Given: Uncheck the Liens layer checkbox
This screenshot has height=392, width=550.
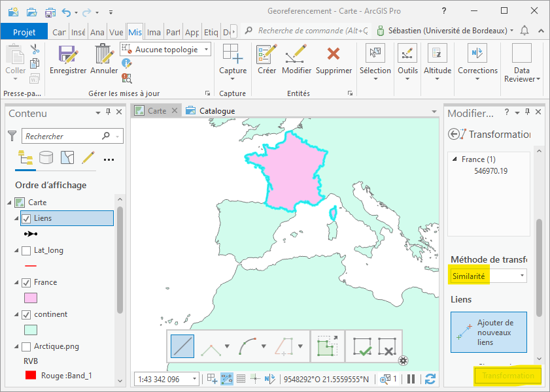Looking at the screenshot, I should [x=26, y=218].
